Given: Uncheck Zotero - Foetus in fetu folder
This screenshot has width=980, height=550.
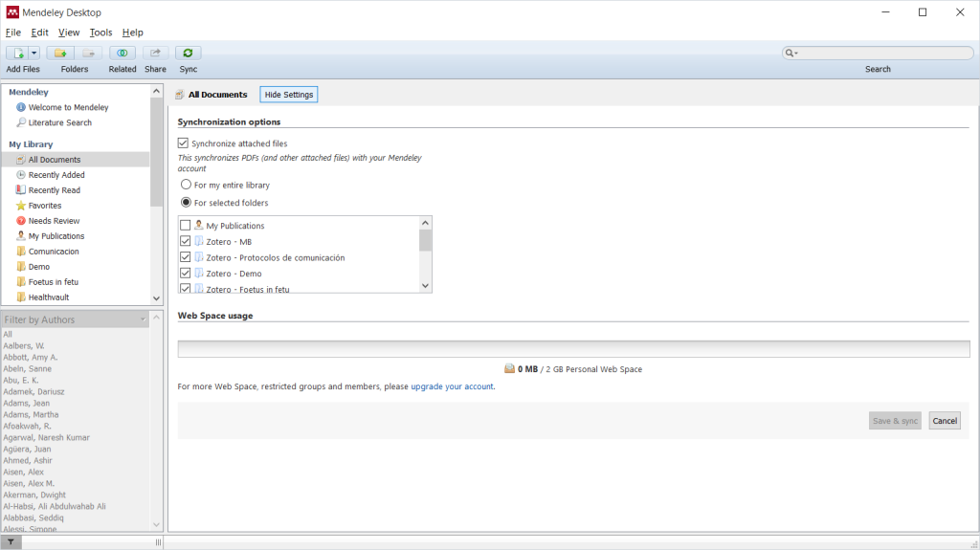Looking at the screenshot, I should tap(185, 289).
